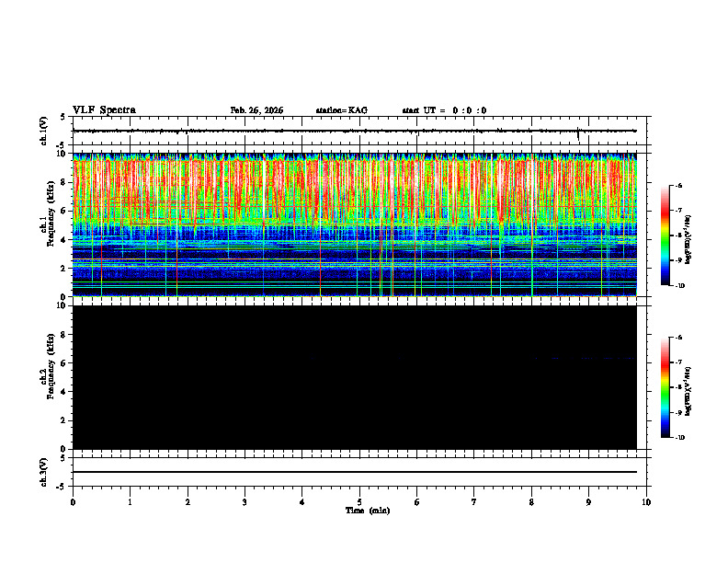Click the 'ch.3(V)' axis label
728x563 pixels.
coord(43,472)
